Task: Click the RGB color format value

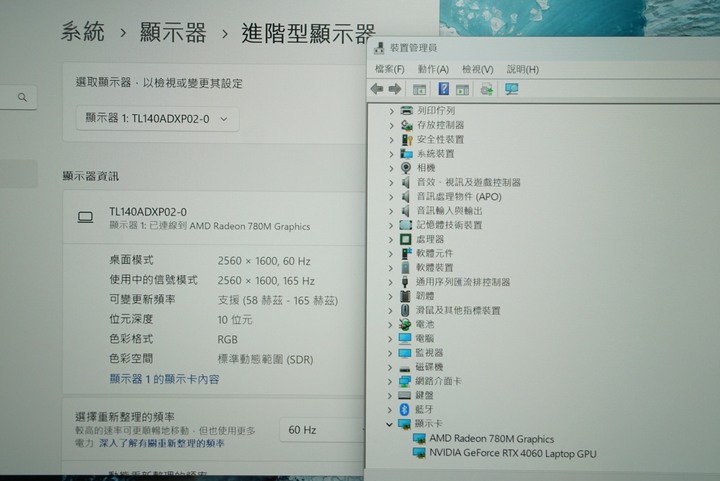Action: [227, 340]
